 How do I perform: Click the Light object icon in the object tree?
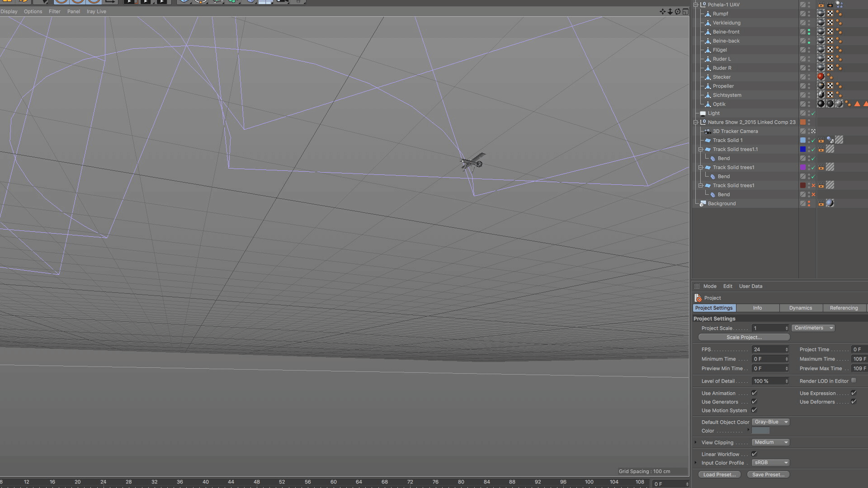[703, 113]
